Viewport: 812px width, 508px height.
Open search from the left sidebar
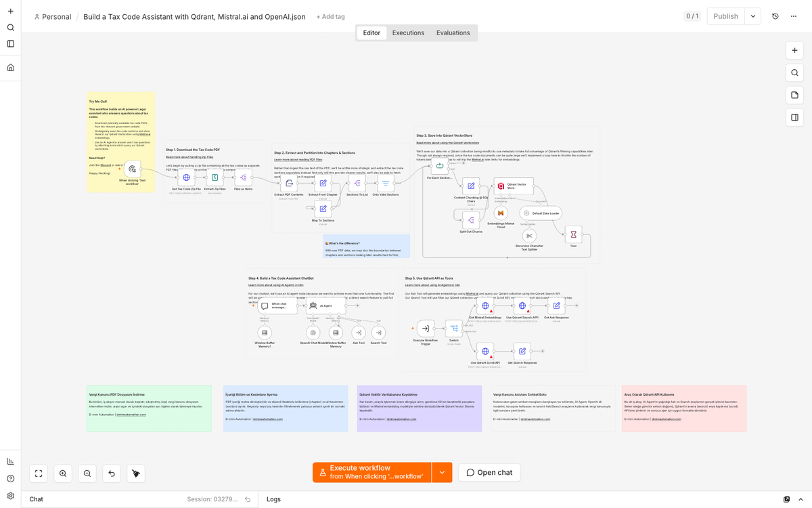click(x=10, y=27)
